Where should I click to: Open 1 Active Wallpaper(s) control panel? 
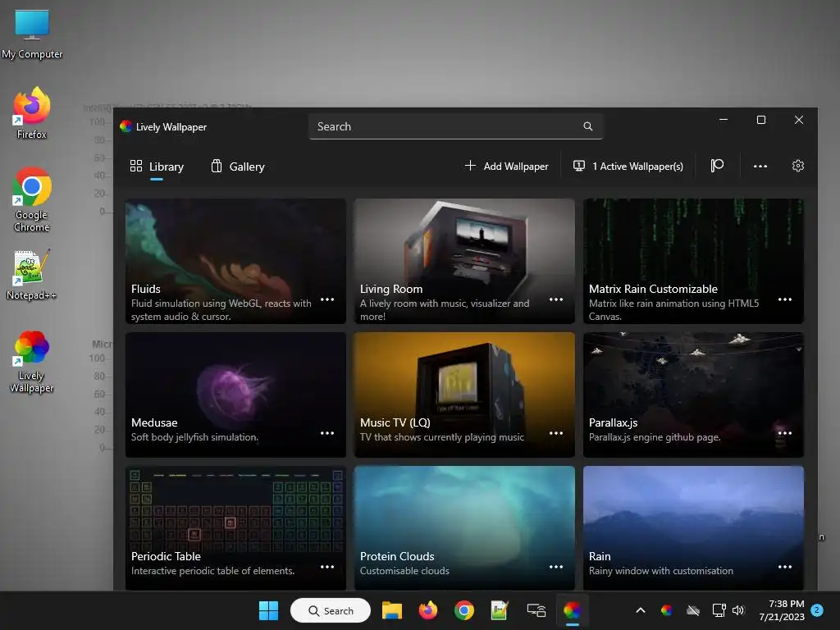pyautogui.click(x=628, y=167)
